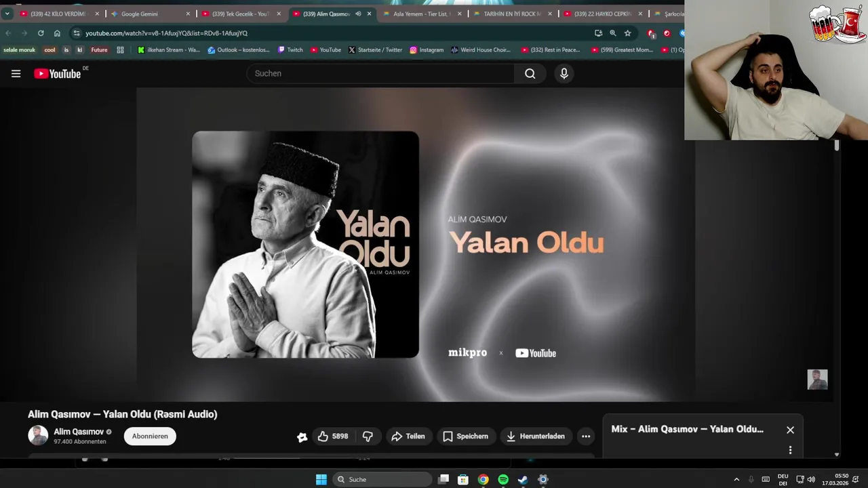Save the video with Speichern
The width and height of the screenshot is (868, 488).
(x=466, y=436)
